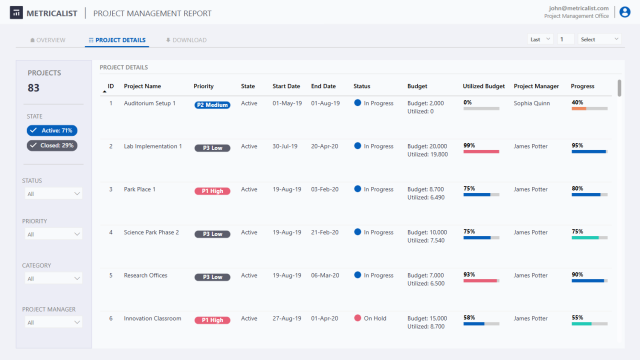Click the P3 Low badge for Lab Implementation 1
Viewport: 640px width, 360px height.
[x=212, y=148]
